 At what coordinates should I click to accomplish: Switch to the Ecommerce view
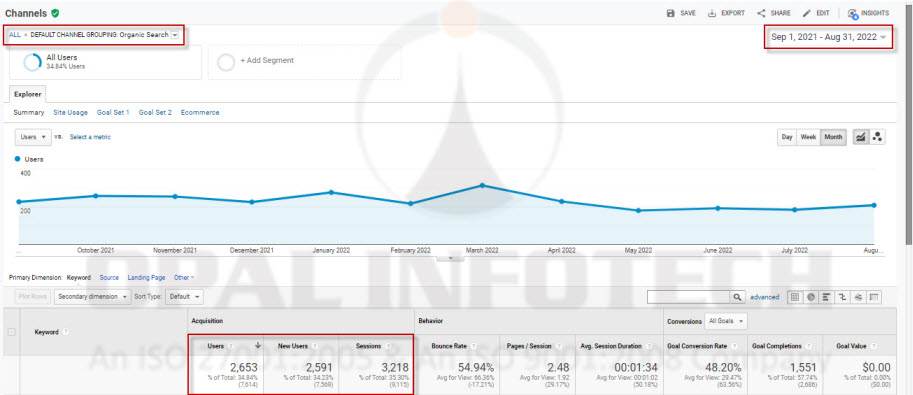[200, 112]
